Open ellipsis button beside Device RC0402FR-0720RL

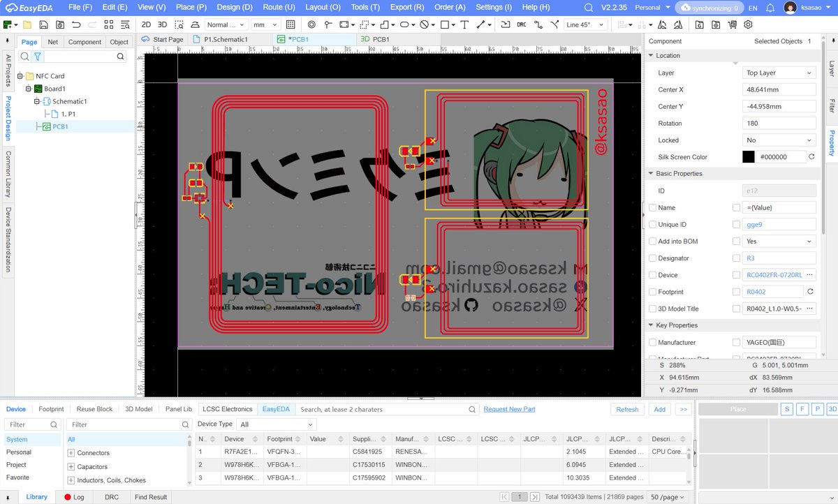[809, 275]
